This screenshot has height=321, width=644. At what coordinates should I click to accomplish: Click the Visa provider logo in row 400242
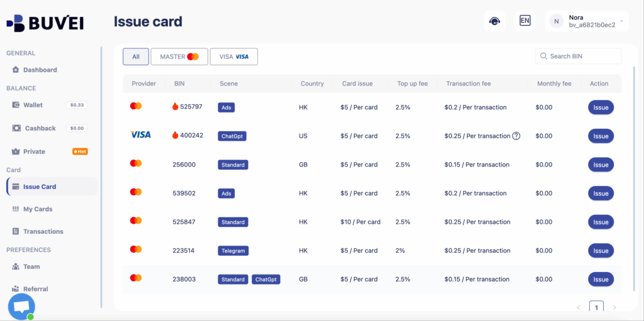tap(140, 135)
